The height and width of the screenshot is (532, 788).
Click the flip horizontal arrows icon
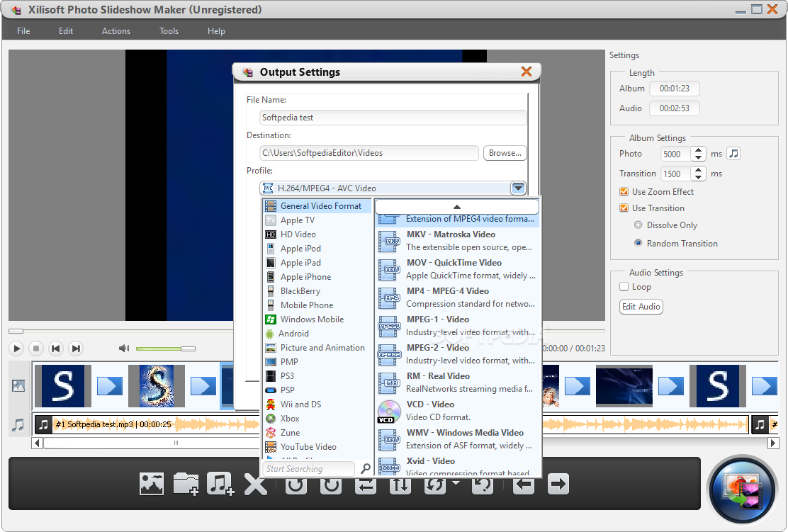pyautogui.click(x=366, y=486)
